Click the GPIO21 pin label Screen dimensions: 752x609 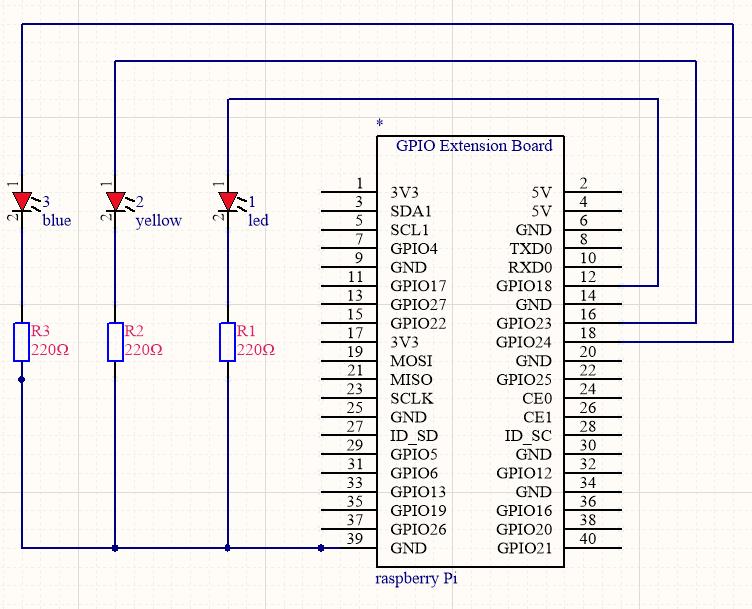(524, 549)
